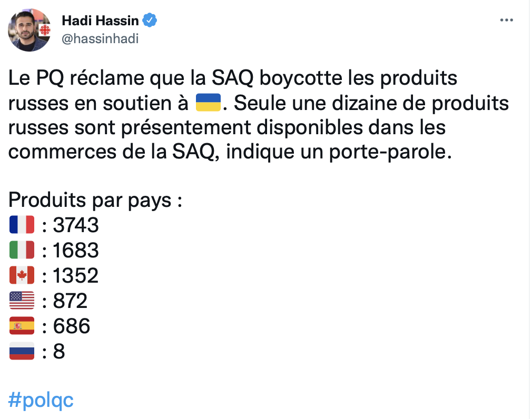Click the blue verified checkmark badge

tap(149, 21)
